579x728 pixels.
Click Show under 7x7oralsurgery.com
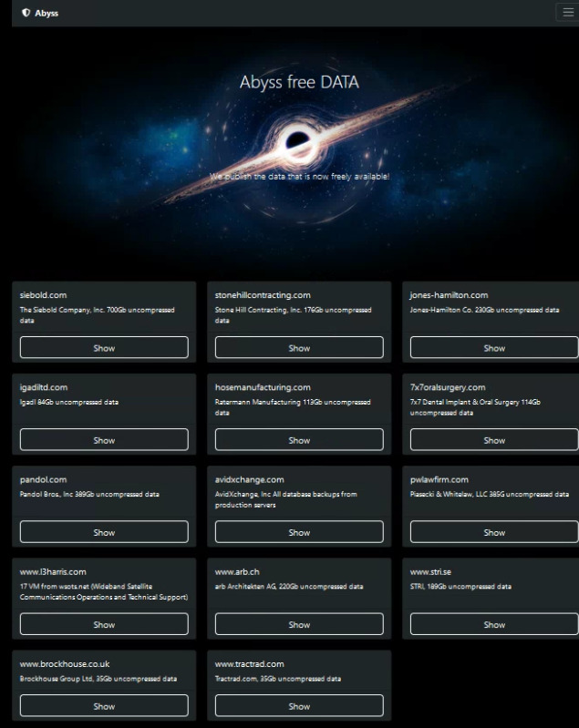(x=493, y=440)
